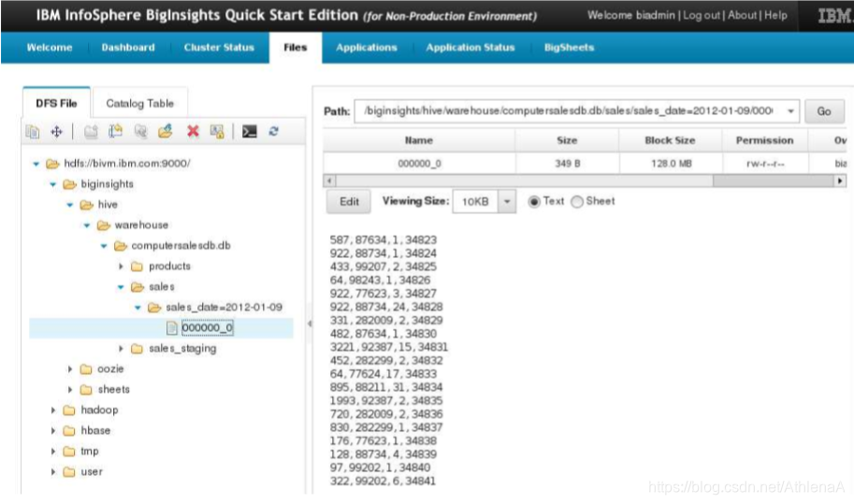This screenshot has width=854, height=504.
Task: Click the biginsights folder icon
Action: pyautogui.click(x=69, y=184)
